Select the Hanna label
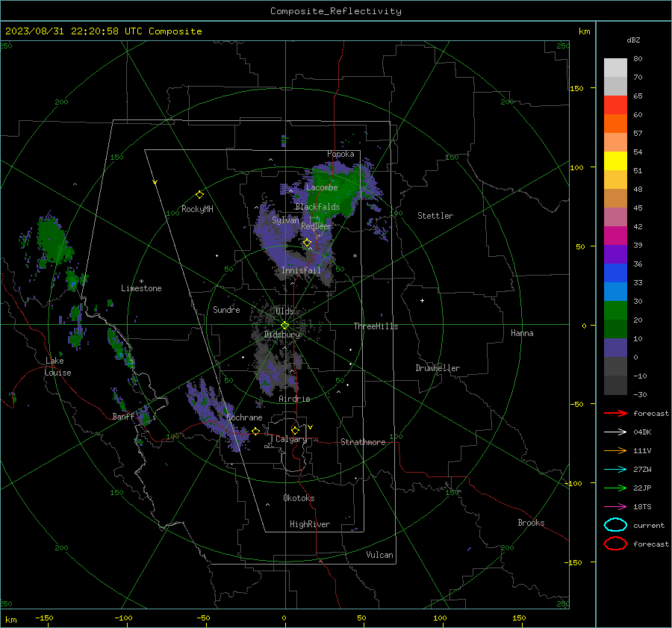This screenshot has width=672, height=628. coord(522,333)
